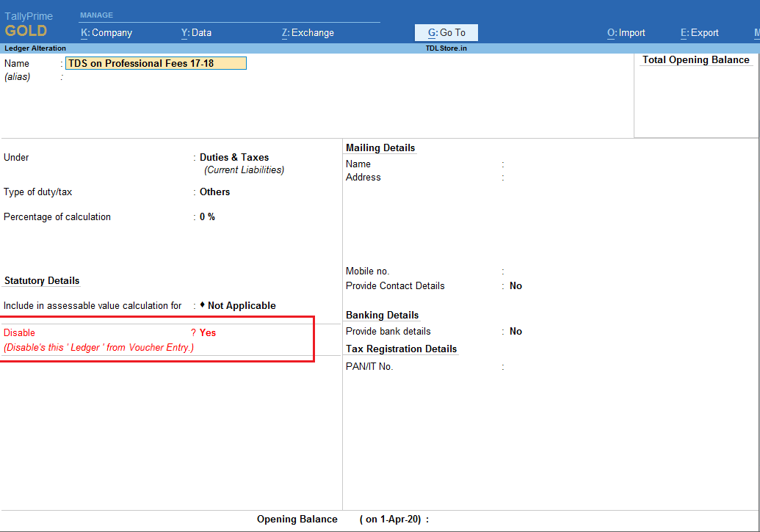The image size is (760, 532).
Task: Click the G: Go To button
Action: (x=446, y=32)
